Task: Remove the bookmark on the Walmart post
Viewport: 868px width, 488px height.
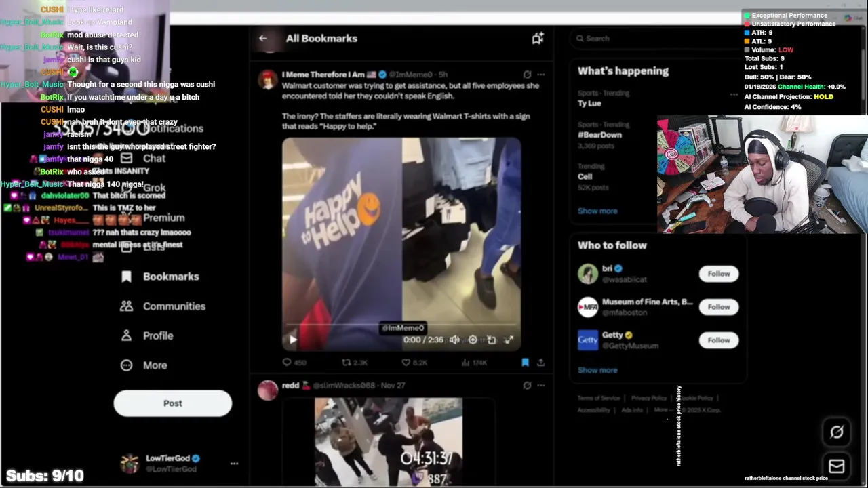Action: [525, 363]
